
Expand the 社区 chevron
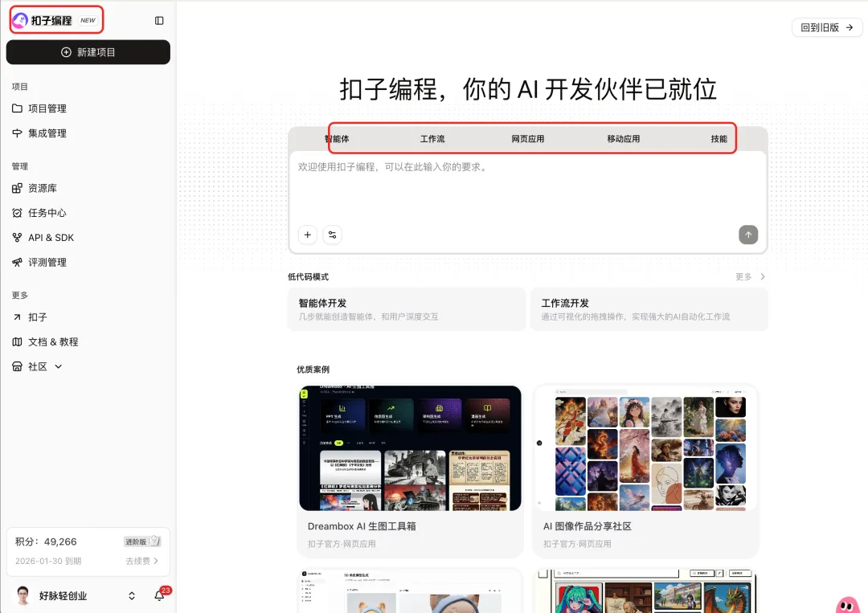58,366
